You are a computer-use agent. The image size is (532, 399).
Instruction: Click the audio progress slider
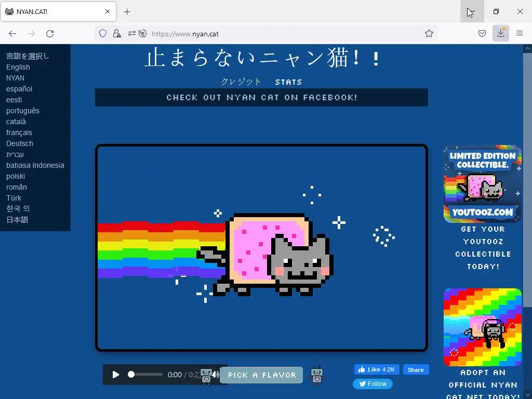[x=145, y=375]
